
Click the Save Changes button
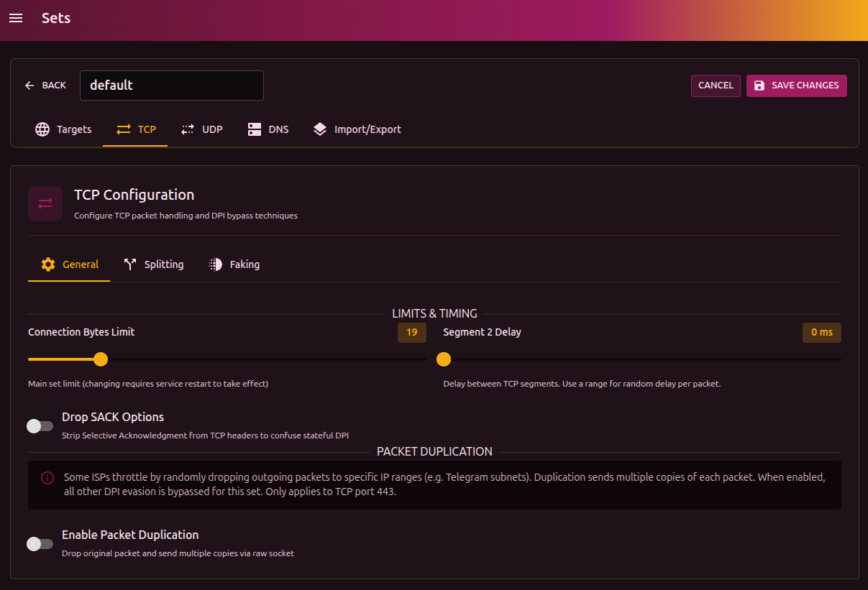796,86
